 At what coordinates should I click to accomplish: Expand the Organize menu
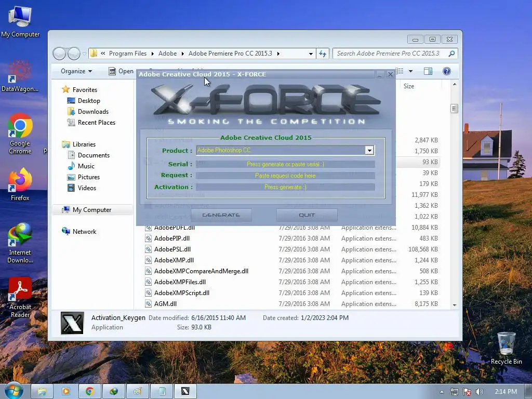click(76, 71)
